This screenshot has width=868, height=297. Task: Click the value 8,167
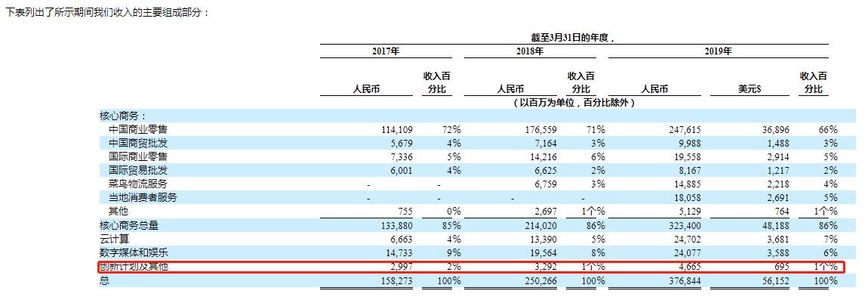click(x=690, y=171)
